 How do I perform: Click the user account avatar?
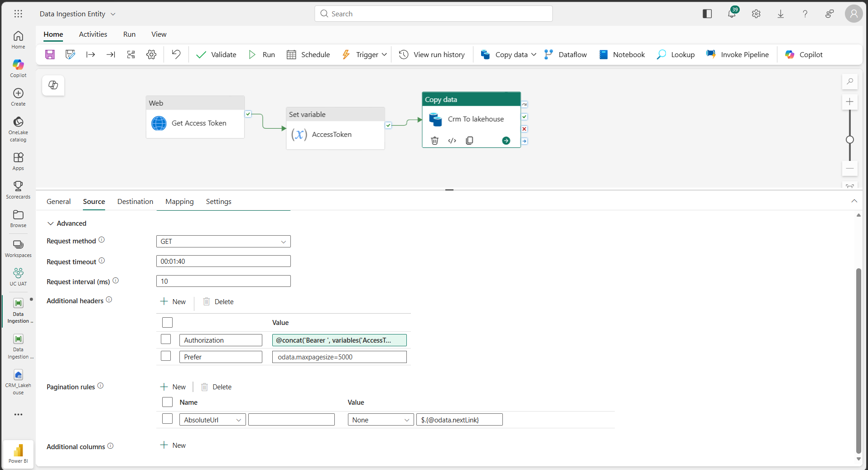pyautogui.click(x=854, y=14)
